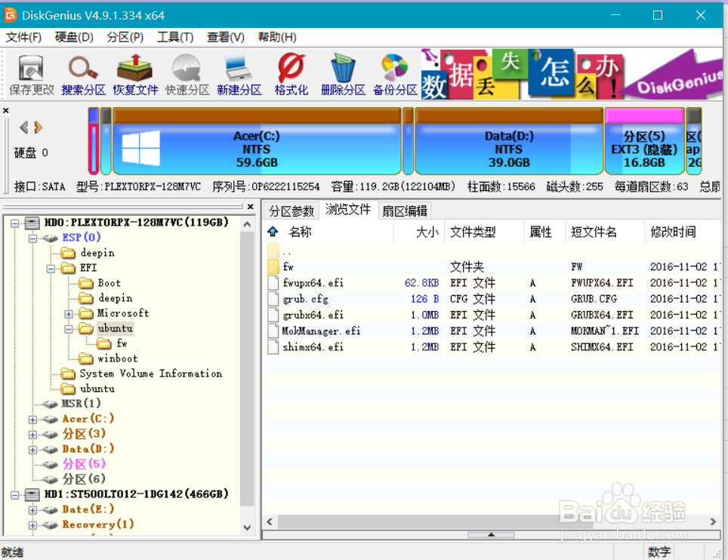
Task: Launch Recover Files (恢复文件) tool
Action: 135,74
